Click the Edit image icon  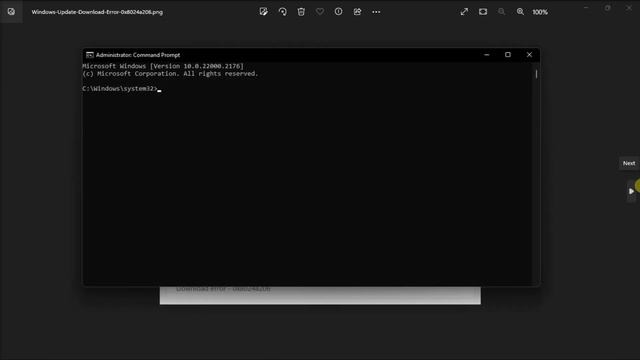[x=264, y=12]
